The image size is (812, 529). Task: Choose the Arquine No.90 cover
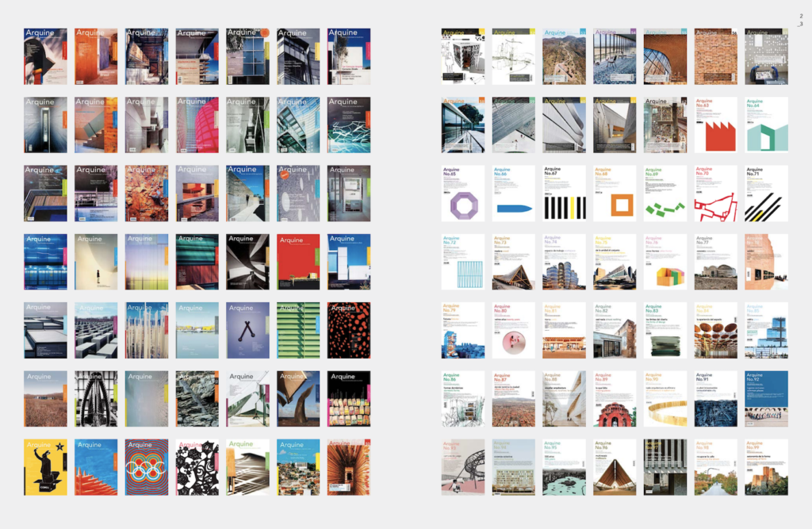pos(665,398)
